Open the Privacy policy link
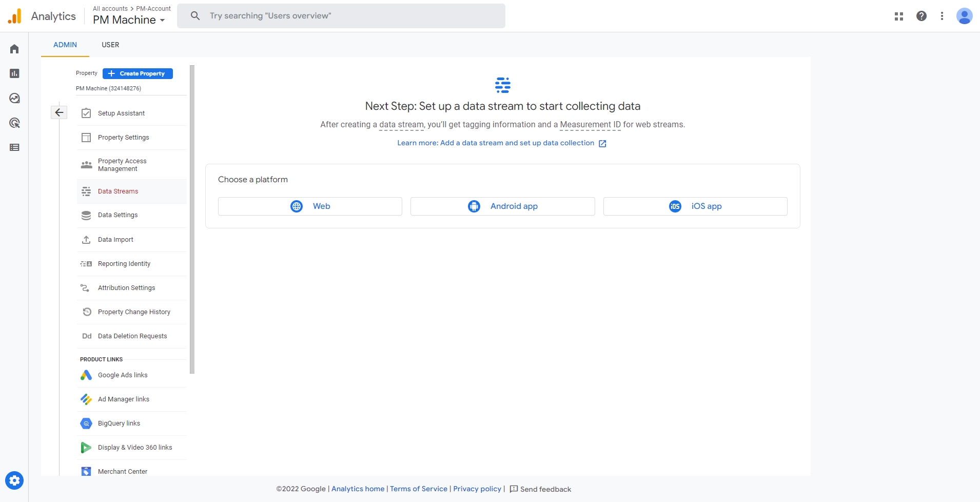 (x=477, y=489)
